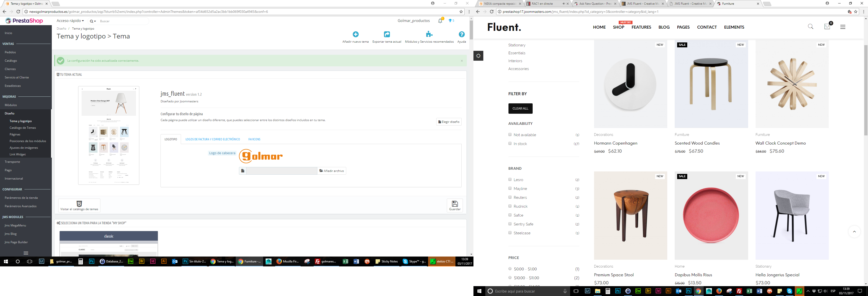
Task: Open Módulos y Servicios recomendados
Action: coord(429,34)
